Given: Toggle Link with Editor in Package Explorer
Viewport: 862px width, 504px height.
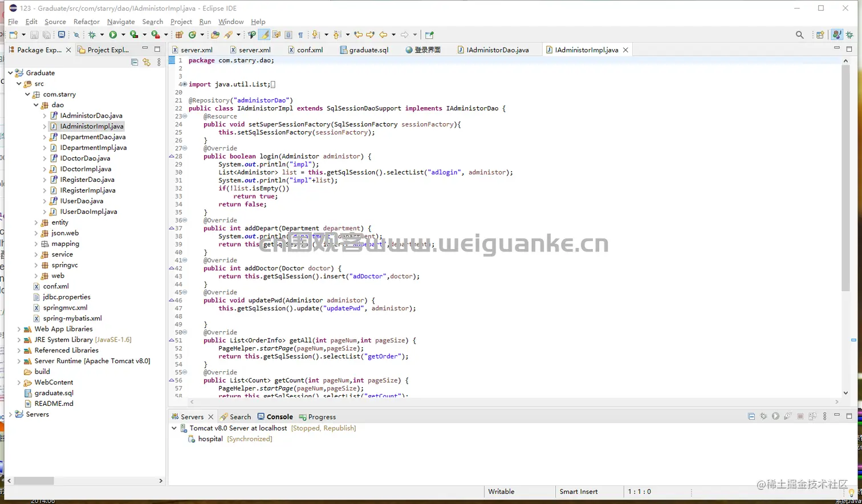Looking at the screenshot, I should click(147, 62).
